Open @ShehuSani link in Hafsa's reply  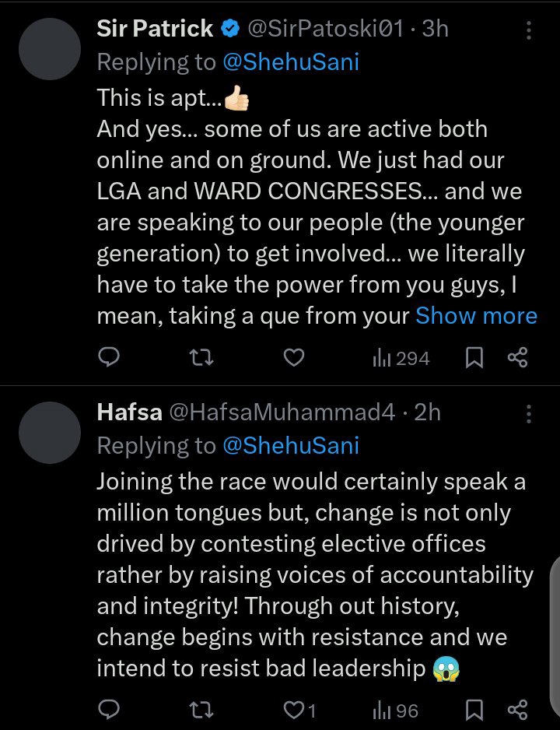291,445
